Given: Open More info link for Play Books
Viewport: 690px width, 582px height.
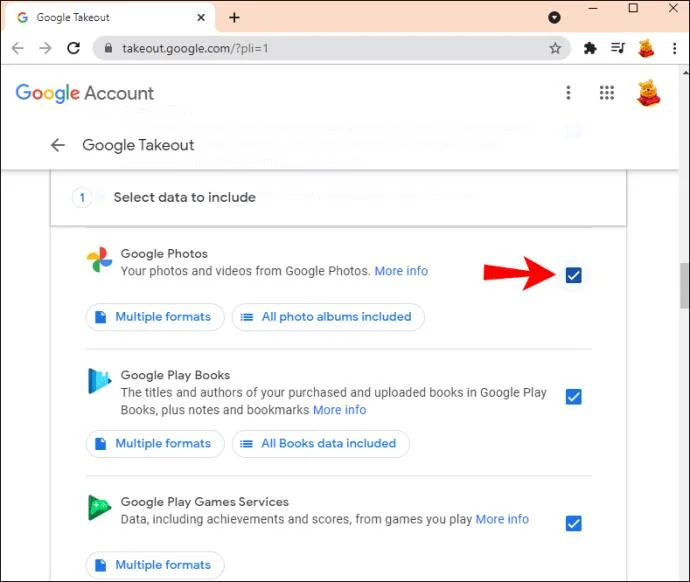Looking at the screenshot, I should pyautogui.click(x=339, y=410).
